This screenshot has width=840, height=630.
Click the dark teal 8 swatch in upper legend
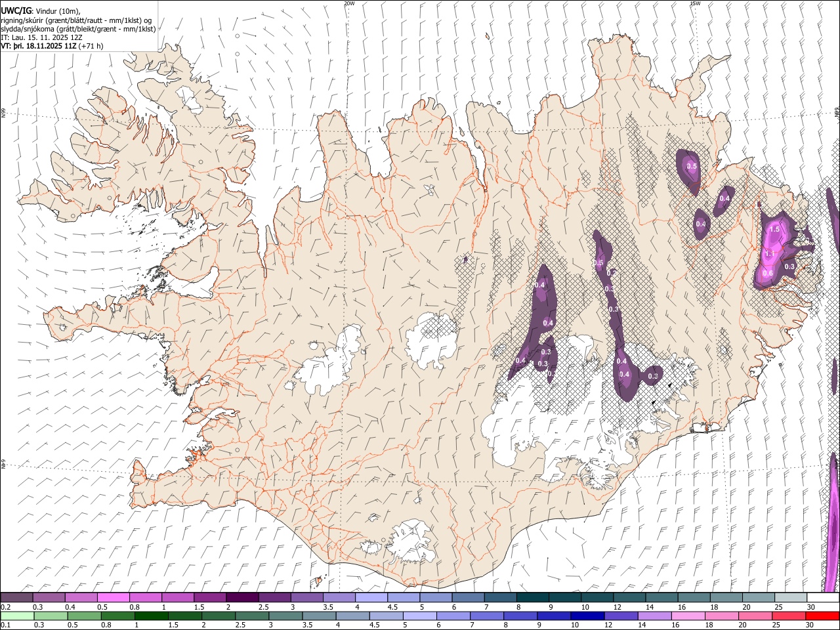point(532,597)
